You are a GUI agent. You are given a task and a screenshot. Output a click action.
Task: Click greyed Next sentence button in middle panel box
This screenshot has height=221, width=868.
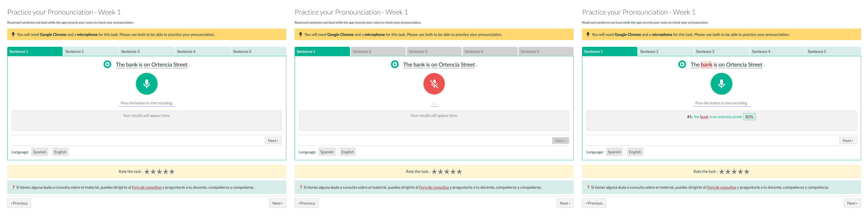(x=560, y=140)
